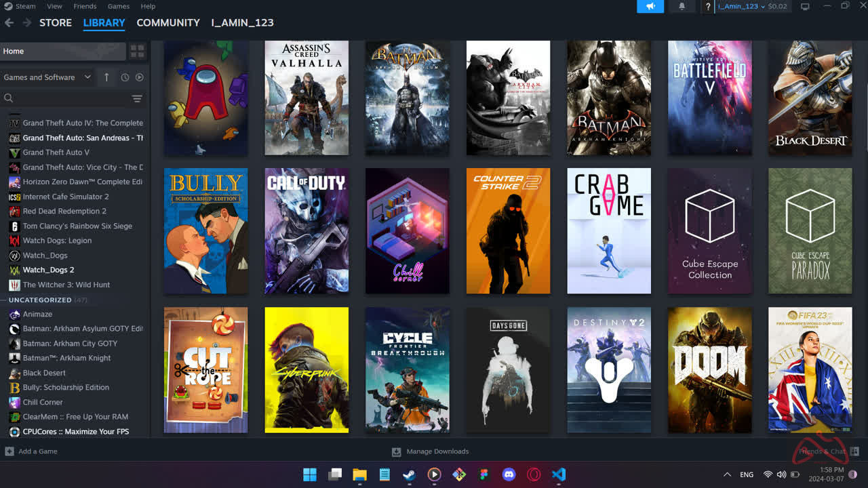The width and height of the screenshot is (868, 488).
Task: Open Friends & Chat icon
Action: pyautogui.click(x=854, y=451)
